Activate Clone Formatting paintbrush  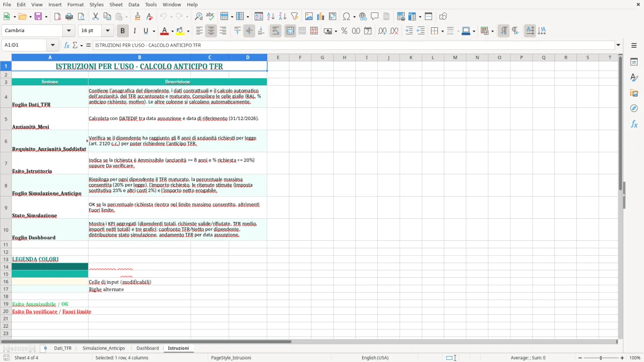click(x=137, y=17)
